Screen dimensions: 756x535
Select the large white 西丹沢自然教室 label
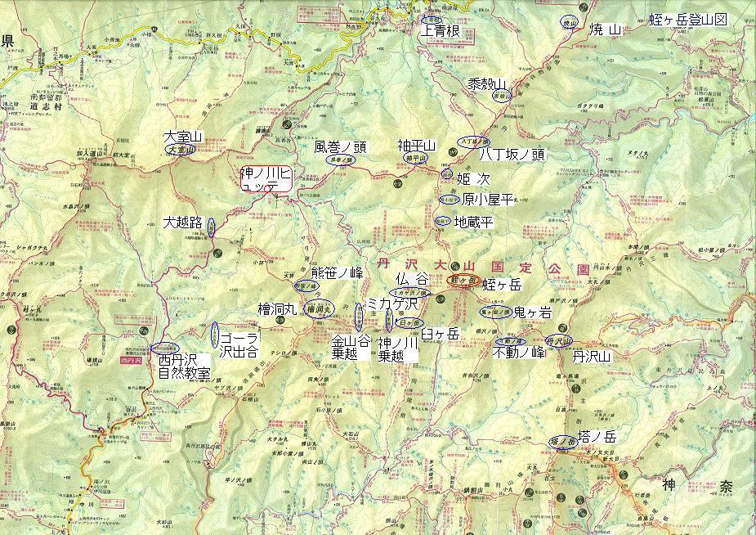(x=184, y=366)
